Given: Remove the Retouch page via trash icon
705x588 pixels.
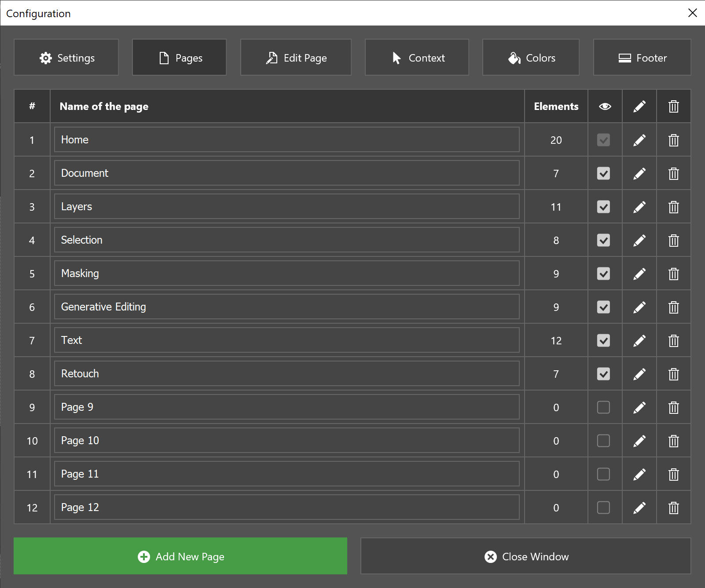Looking at the screenshot, I should coord(674,374).
